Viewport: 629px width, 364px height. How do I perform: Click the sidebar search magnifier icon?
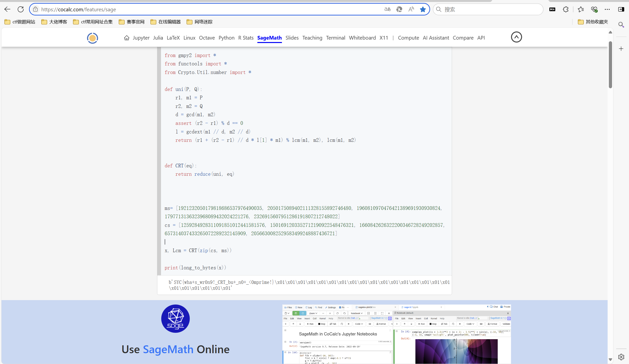621,25
